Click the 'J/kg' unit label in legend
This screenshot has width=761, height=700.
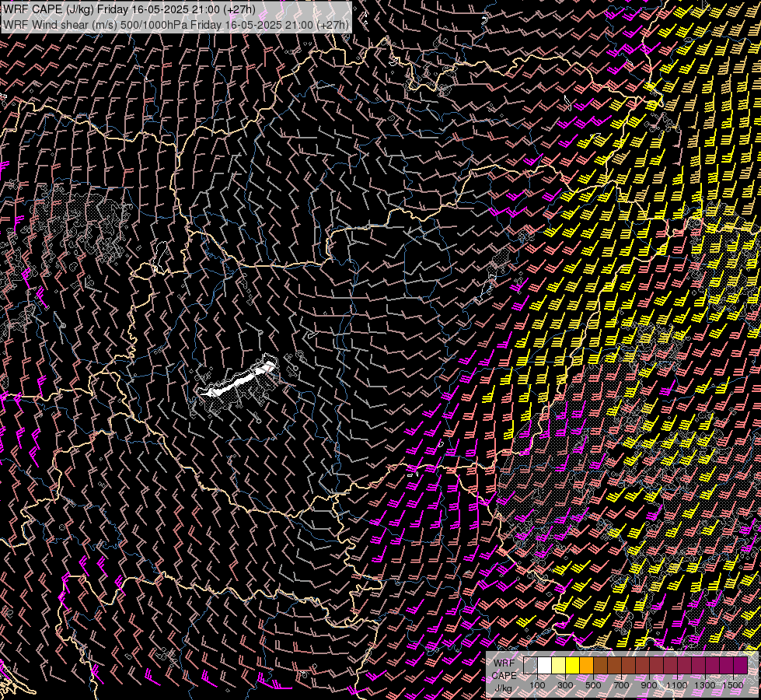(x=503, y=688)
